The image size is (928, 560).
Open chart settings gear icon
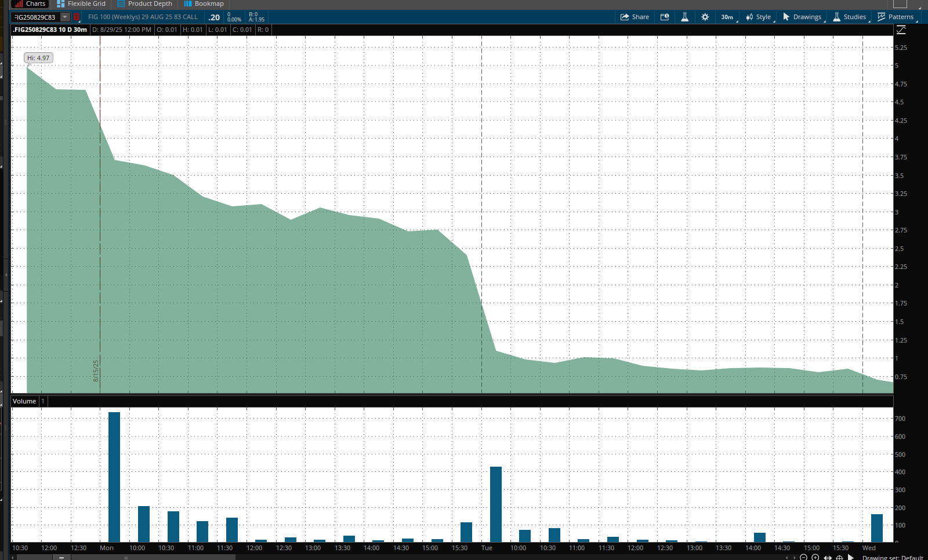pyautogui.click(x=705, y=17)
